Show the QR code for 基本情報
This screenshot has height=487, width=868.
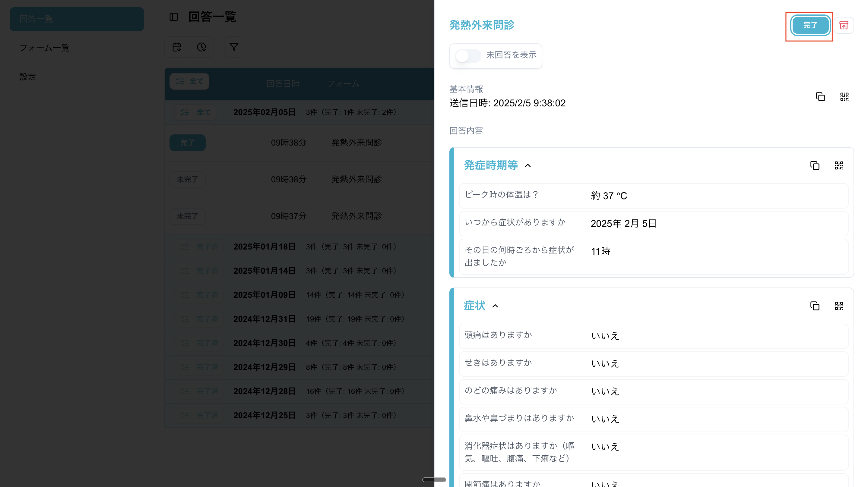click(844, 97)
